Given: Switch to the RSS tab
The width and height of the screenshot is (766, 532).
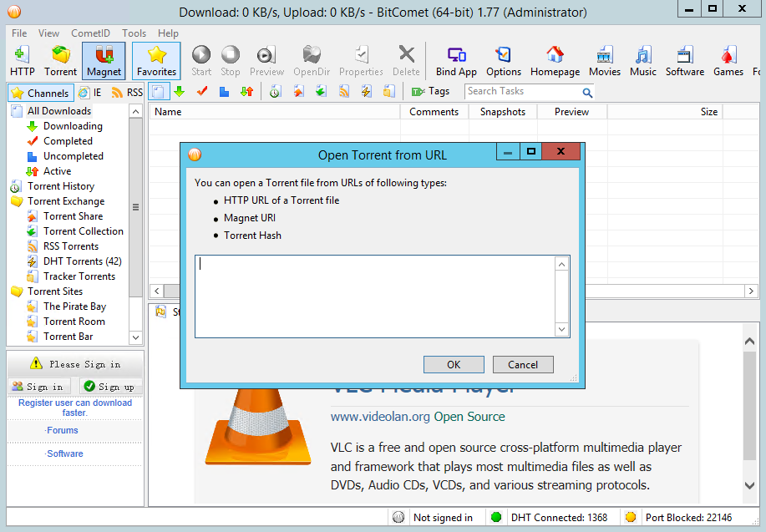Looking at the screenshot, I should point(127,93).
